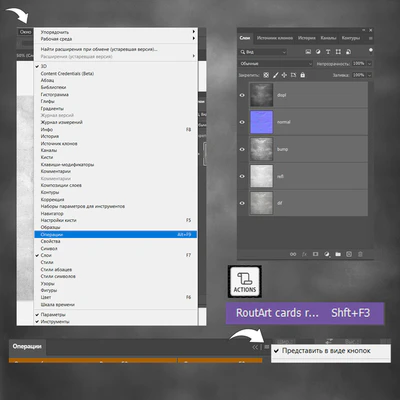
Task: Hide the normal layer
Action: (242, 122)
